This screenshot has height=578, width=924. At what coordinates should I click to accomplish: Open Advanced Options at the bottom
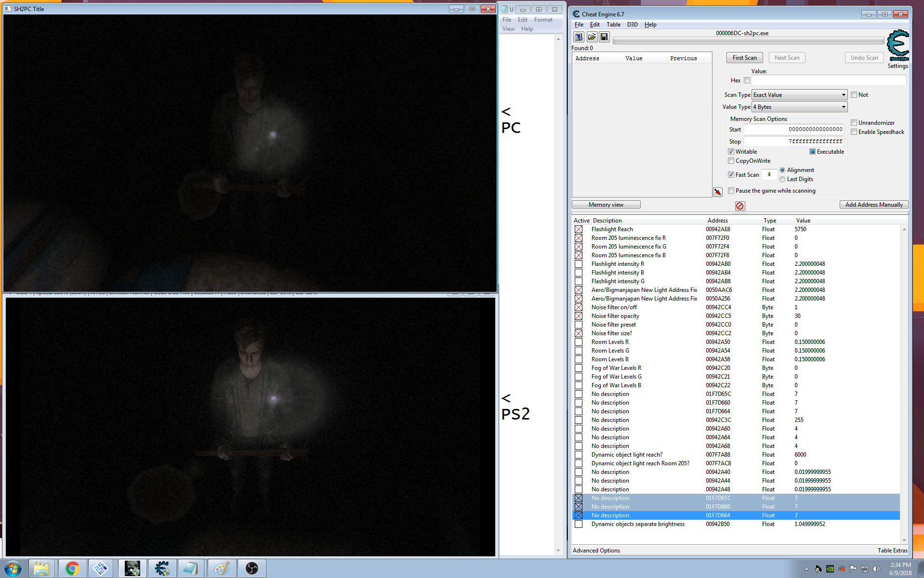596,550
